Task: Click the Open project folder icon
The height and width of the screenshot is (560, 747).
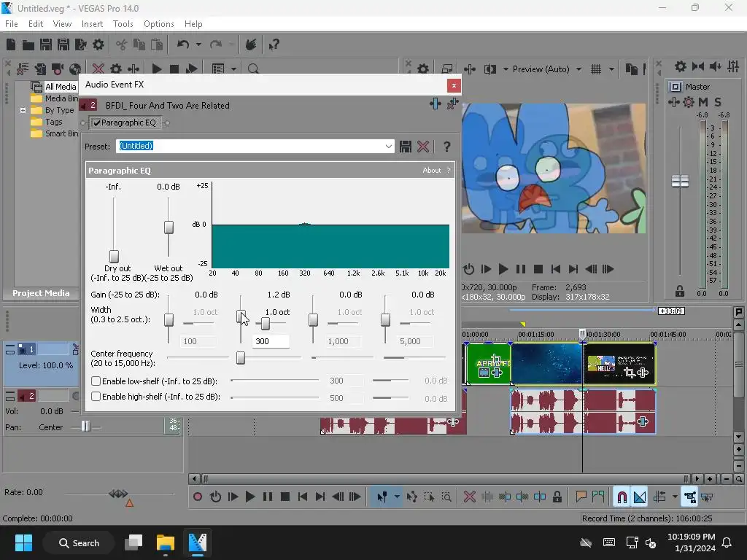Action: [28, 44]
